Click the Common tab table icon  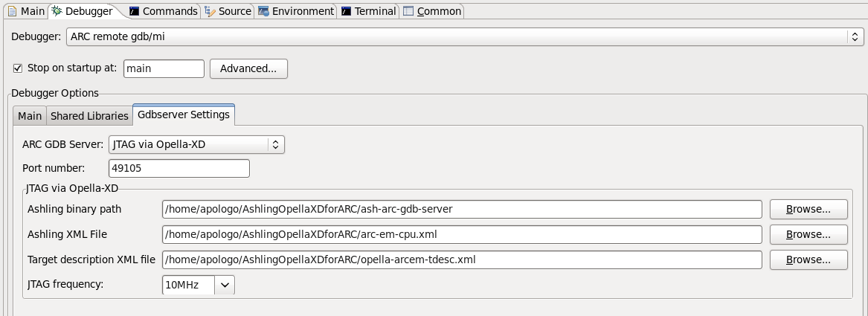point(408,11)
